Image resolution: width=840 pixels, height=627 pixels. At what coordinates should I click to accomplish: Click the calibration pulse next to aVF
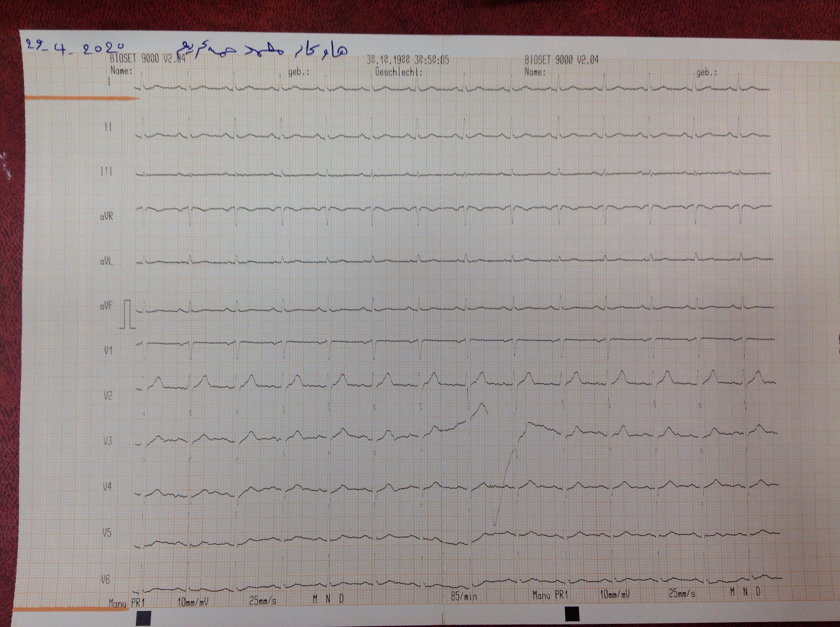coord(128,314)
